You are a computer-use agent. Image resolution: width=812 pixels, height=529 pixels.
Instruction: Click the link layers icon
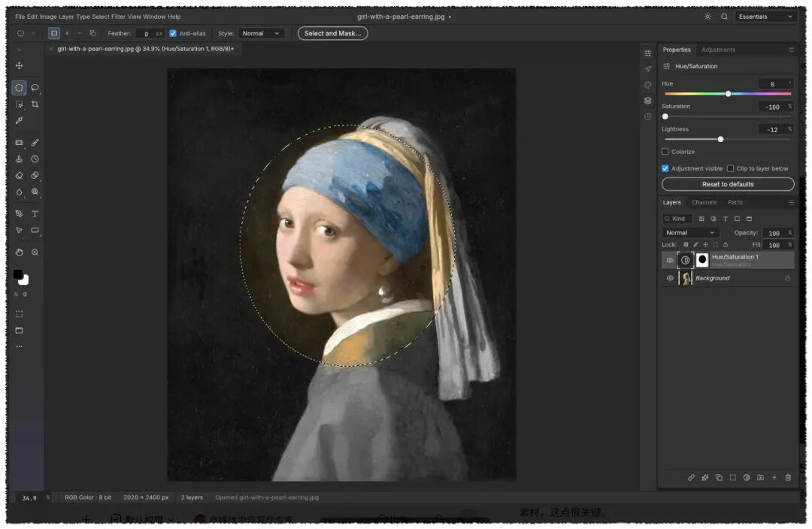tap(691, 478)
